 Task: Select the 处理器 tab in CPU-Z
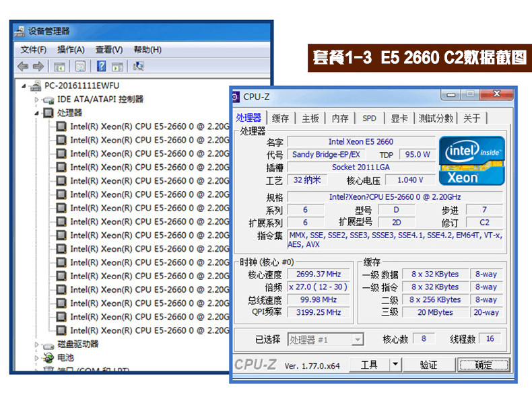click(249, 118)
